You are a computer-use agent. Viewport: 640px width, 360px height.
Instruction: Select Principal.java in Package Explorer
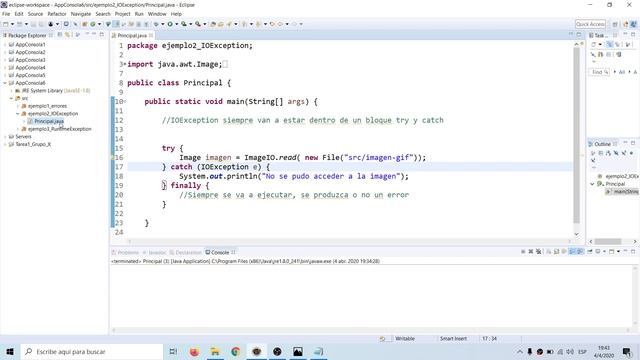[x=49, y=121]
